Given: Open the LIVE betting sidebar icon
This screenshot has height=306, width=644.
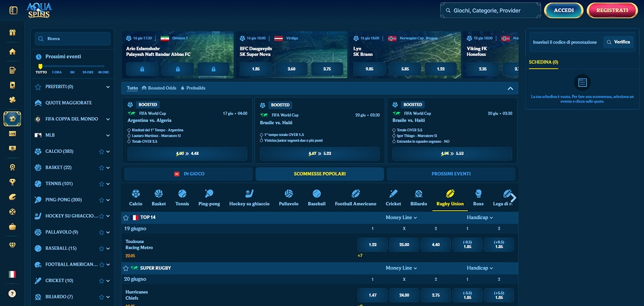Looking at the screenshot, I should click(x=13, y=133).
